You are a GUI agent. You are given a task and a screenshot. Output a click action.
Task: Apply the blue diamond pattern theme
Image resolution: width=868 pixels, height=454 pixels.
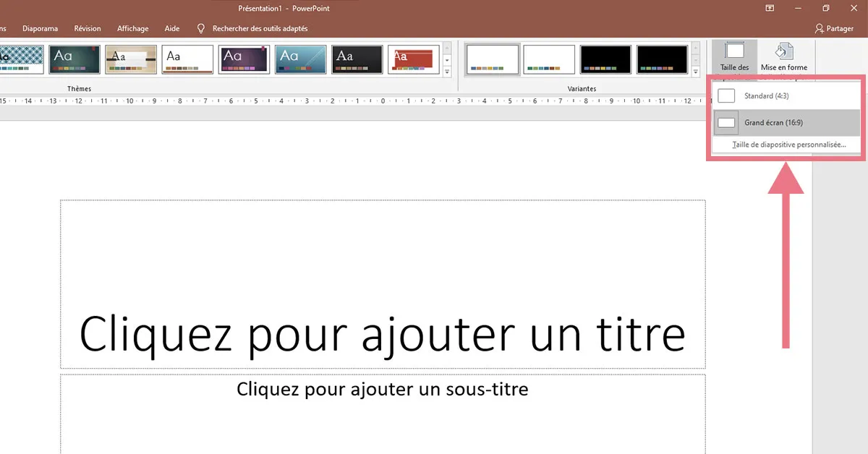pyautogui.click(x=22, y=59)
